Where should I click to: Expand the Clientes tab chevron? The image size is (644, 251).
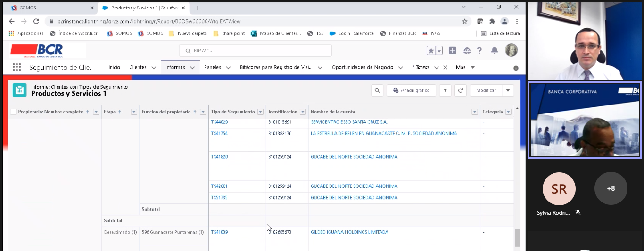click(x=155, y=68)
